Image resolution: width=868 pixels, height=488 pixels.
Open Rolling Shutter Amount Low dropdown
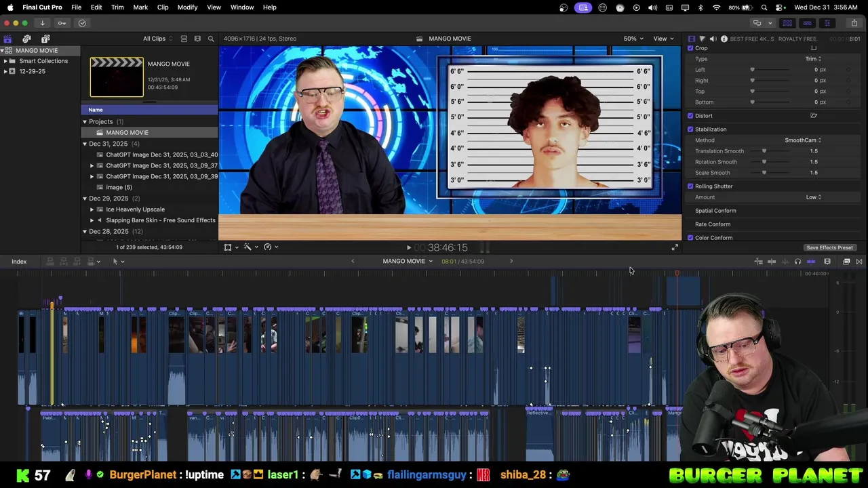pos(813,197)
